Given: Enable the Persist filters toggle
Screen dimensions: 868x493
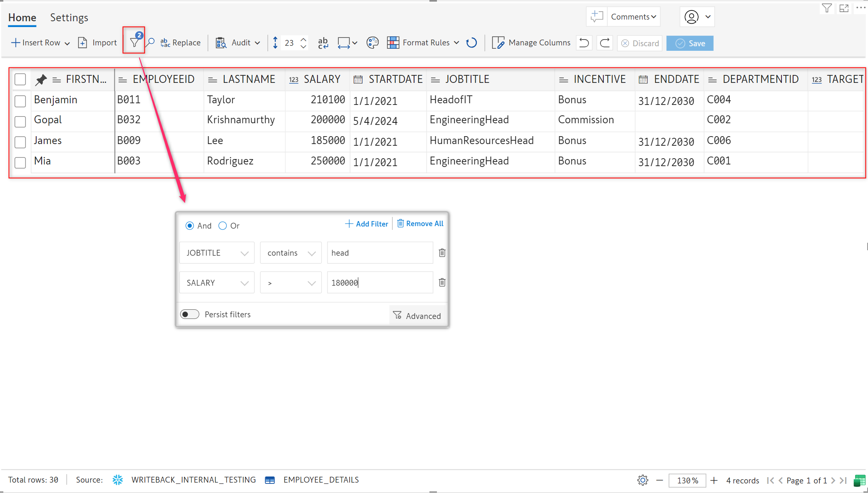Looking at the screenshot, I should tap(190, 314).
